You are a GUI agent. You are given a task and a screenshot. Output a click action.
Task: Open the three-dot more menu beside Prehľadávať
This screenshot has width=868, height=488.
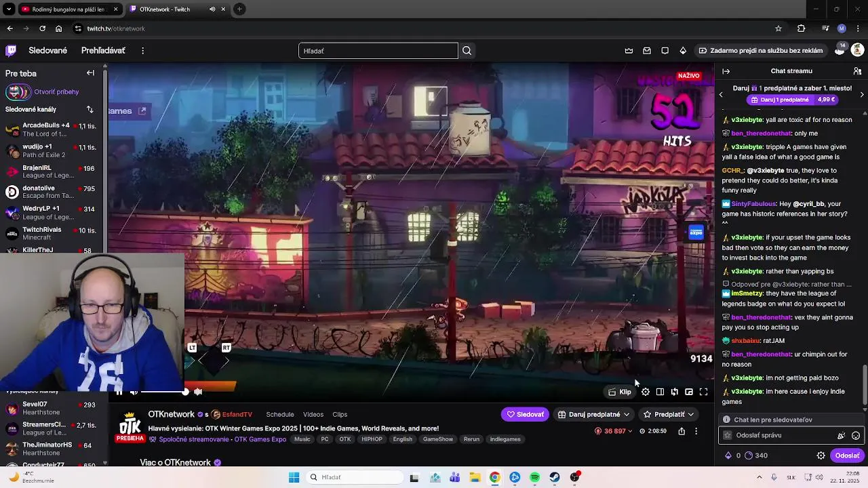coord(142,51)
